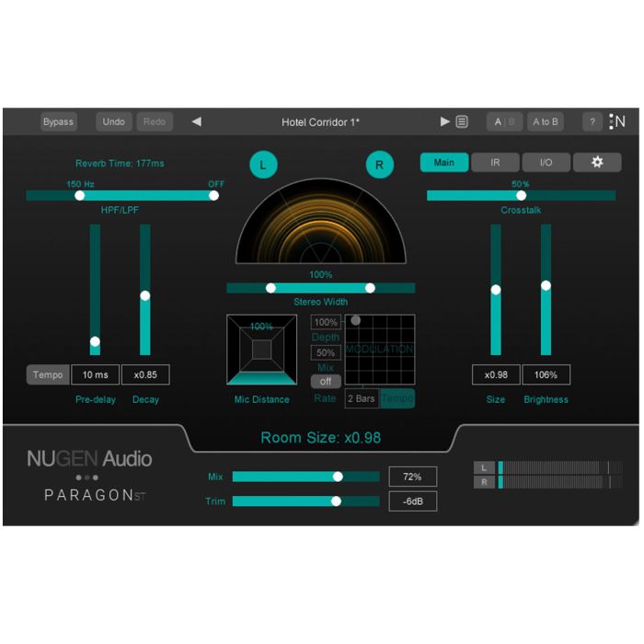Click the 10 ms pre-delay field
This screenshot has height=644, width=644.
pos(96,375)
